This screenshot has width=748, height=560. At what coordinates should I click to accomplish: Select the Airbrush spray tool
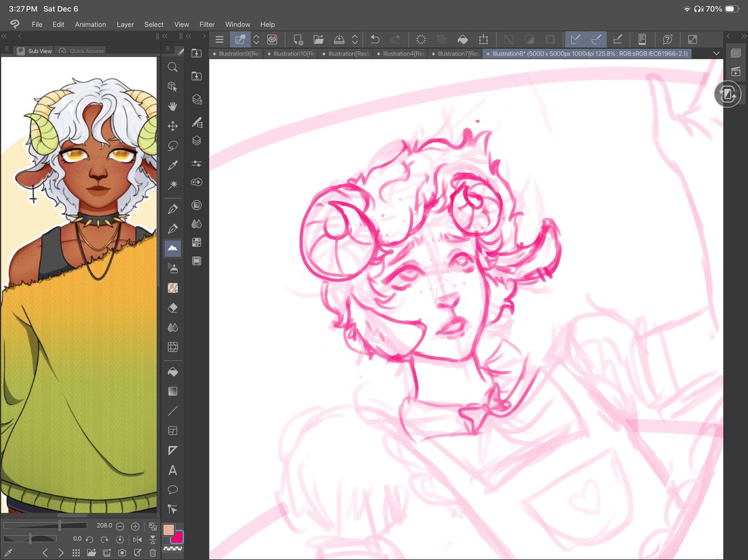[x=173, y=268]
